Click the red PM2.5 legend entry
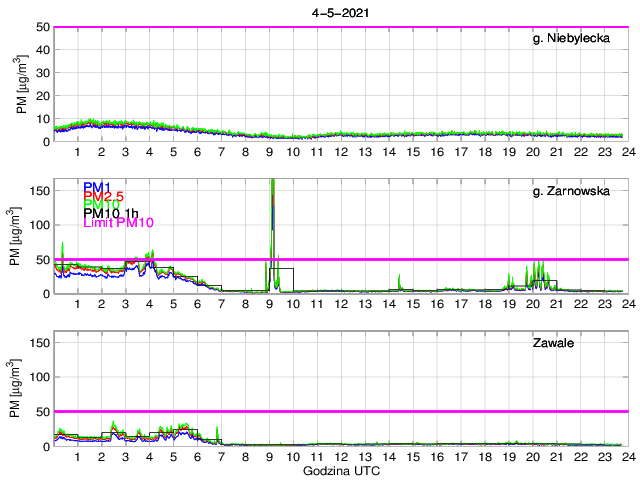 pyautogui.click(x=103, y=196)
